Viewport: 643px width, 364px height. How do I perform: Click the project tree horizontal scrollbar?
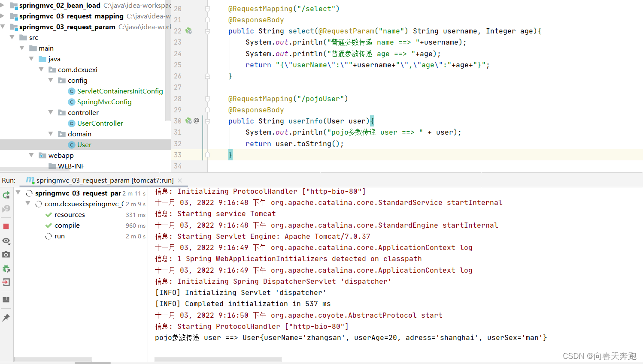click(x=36, y=169)
